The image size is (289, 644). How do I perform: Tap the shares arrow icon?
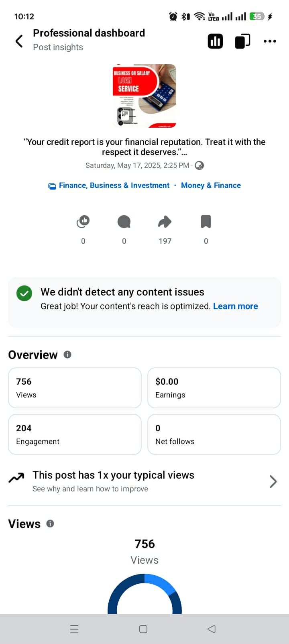pos(165,222)
